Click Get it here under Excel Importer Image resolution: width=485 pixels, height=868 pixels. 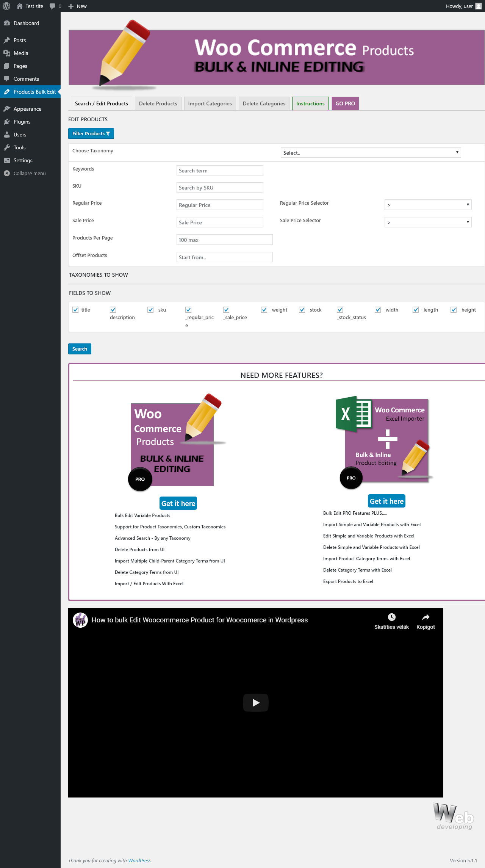[387, 501]
